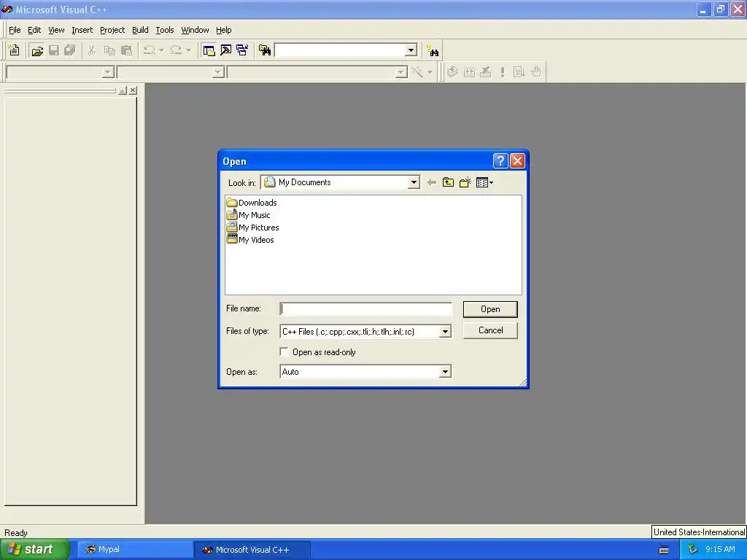
Task: Open the Window List icon
Action: click(242, 50)
